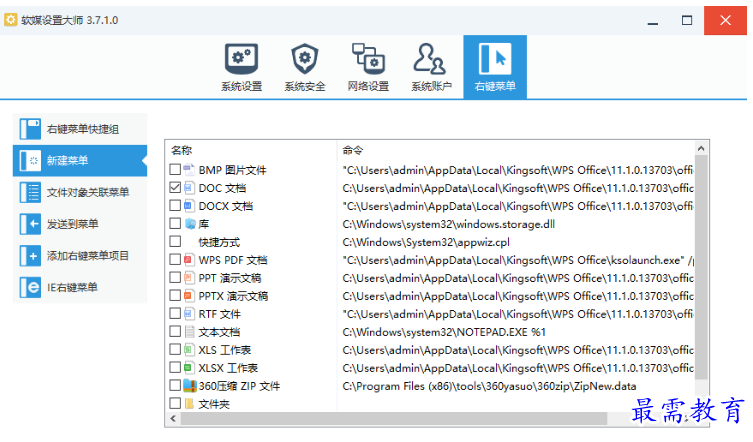
Task: Tick the PPTX 演示文稿 checkbox
Action: (x=175, y=295)
